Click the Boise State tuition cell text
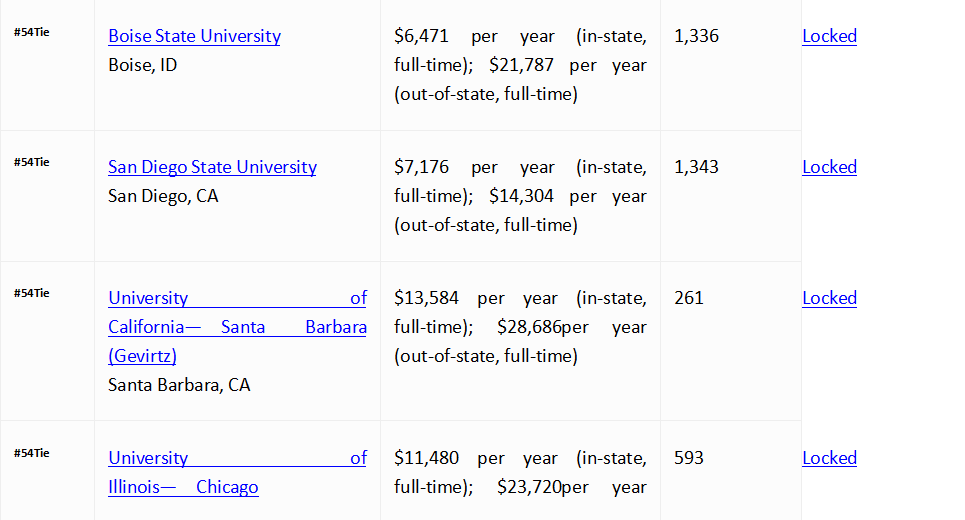This screenshot has width=965, height=520. click(521, 65)
